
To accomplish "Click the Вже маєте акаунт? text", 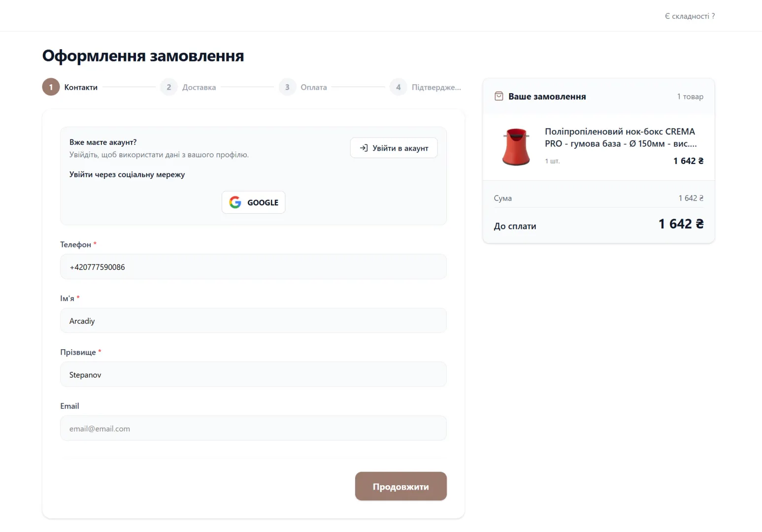I will click(103, 142).
